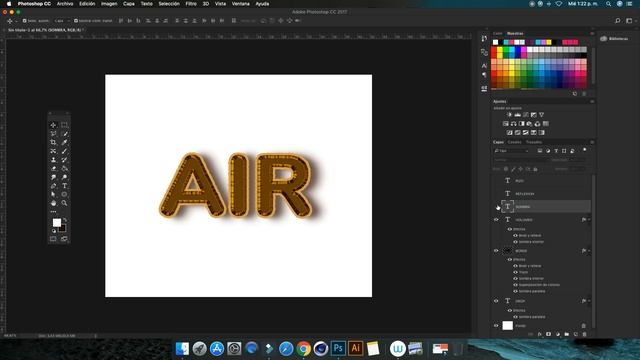
Task: Click the white foreground color swatch
Action: pyautogui.click(x=57, y=222)
